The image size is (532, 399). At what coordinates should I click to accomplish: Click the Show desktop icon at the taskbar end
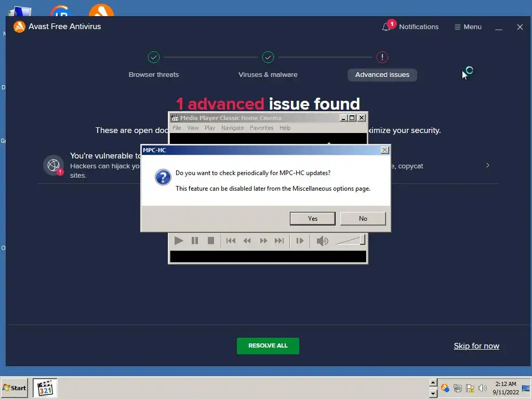(526, 388)
